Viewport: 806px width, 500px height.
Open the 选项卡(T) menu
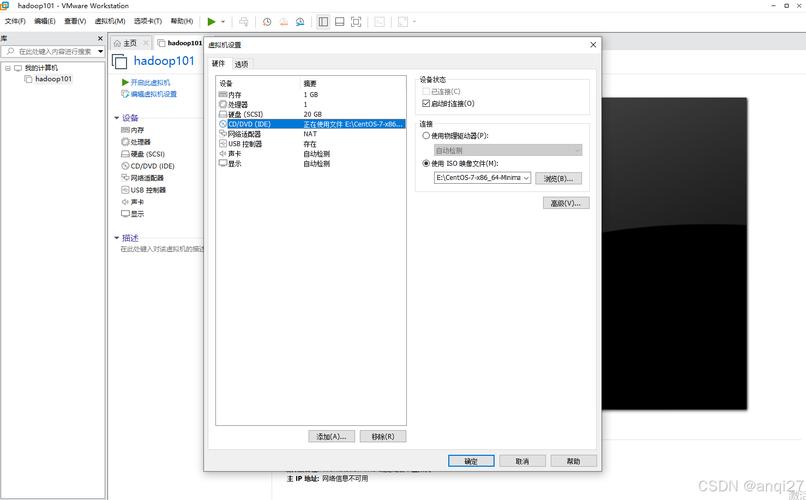148,21
